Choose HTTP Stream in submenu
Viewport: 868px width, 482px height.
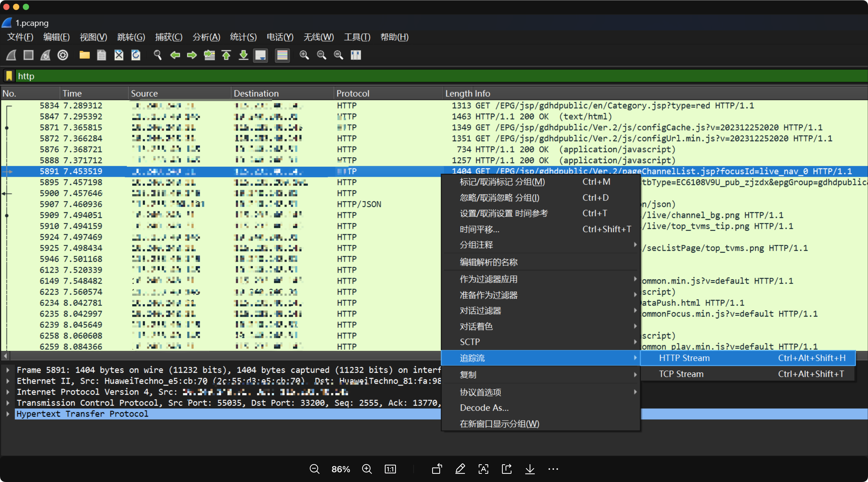[748, 358]
